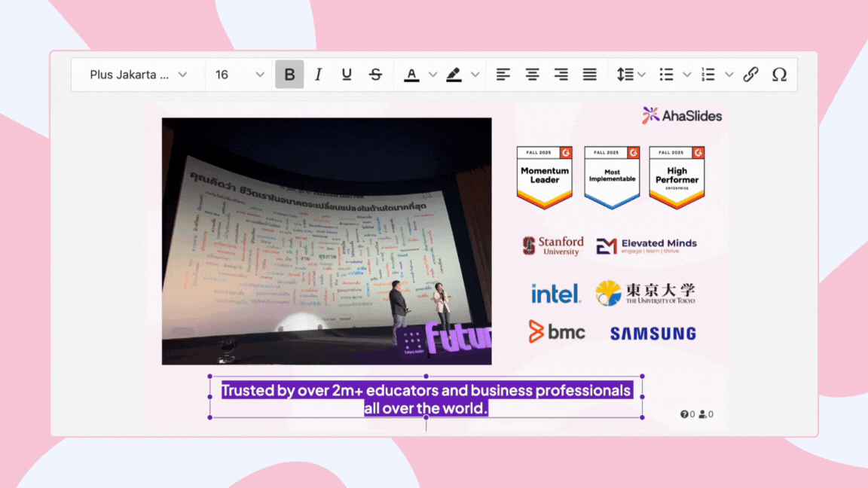The image size is (868, 488).
Task: Toggle italic formatting
Action: click(318, 75)
